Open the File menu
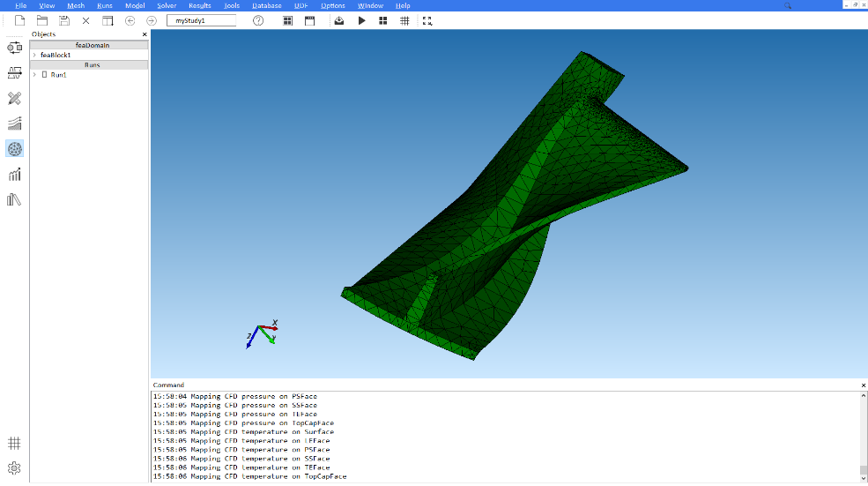 pos(21,5)
